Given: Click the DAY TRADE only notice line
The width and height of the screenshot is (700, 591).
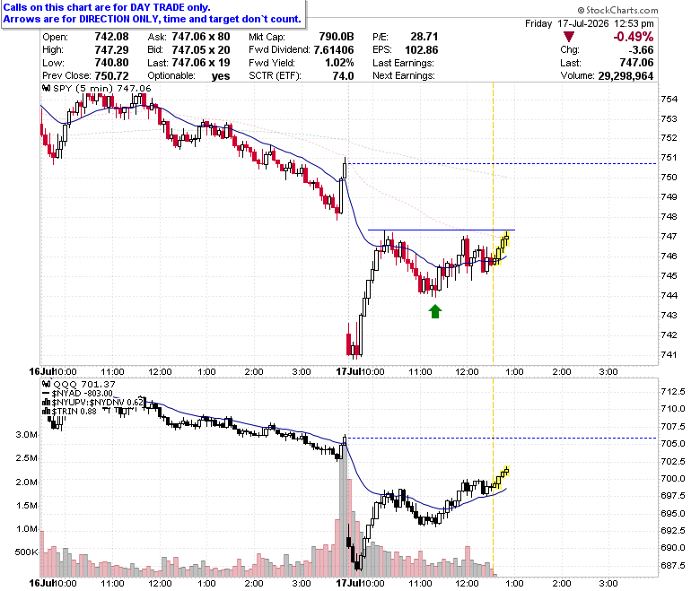Looking at the screenshot, I should pyautogui.click(x=107, y=7).
